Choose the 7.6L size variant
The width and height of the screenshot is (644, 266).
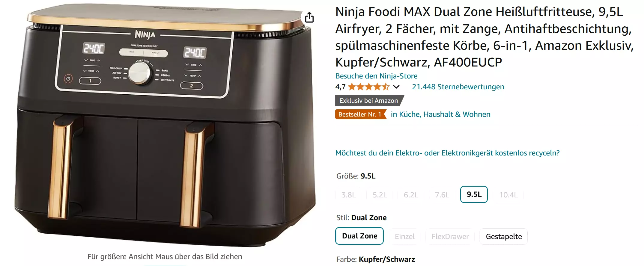coord(442,195)
